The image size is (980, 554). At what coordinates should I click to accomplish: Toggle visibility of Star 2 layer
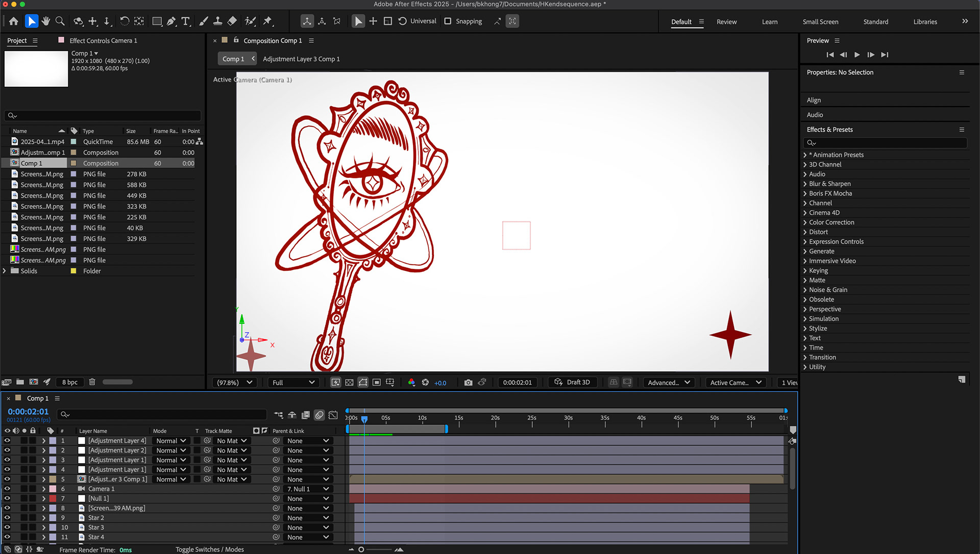tap(7, 518)
